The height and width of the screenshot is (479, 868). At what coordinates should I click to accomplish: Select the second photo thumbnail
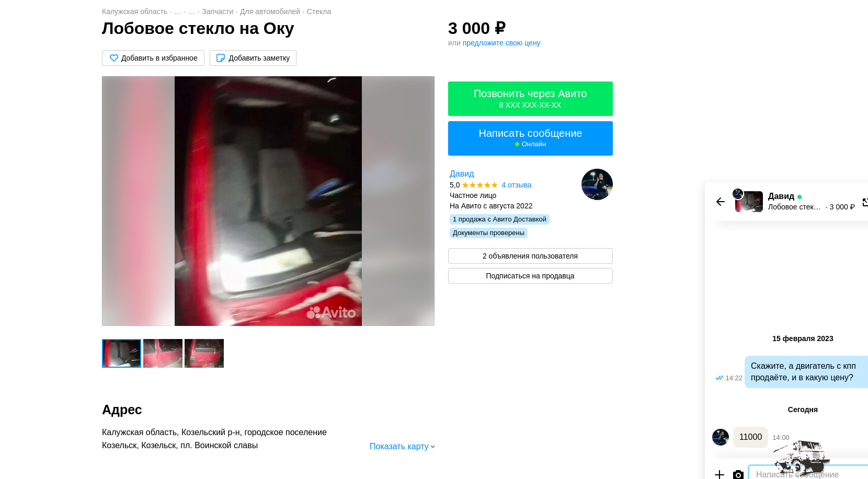pyautogui.click(x=163, y=353)
